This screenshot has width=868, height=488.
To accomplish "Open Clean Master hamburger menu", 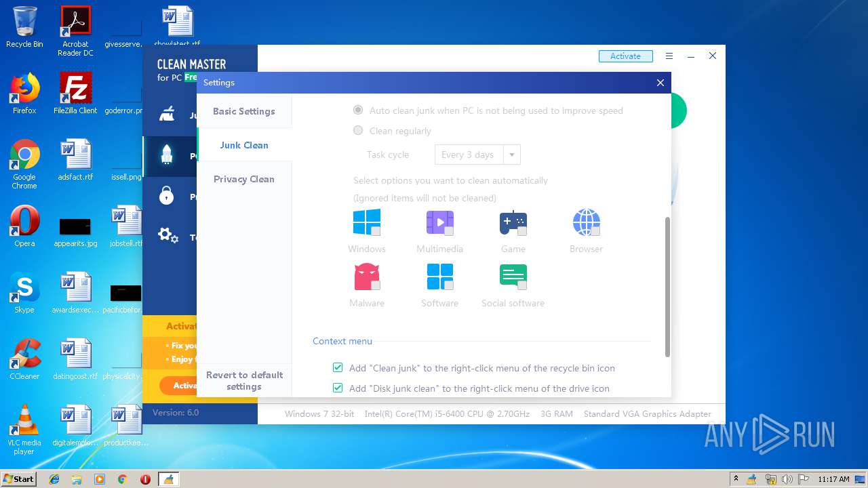I will click(x=669, y=56).
